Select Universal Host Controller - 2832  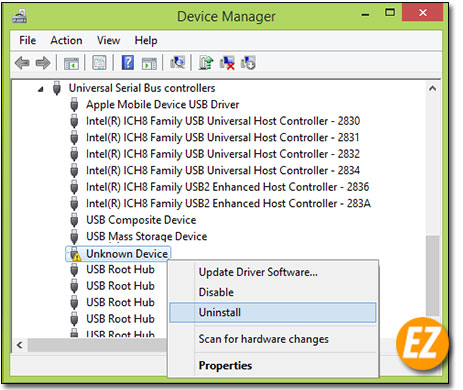[223, 154]
